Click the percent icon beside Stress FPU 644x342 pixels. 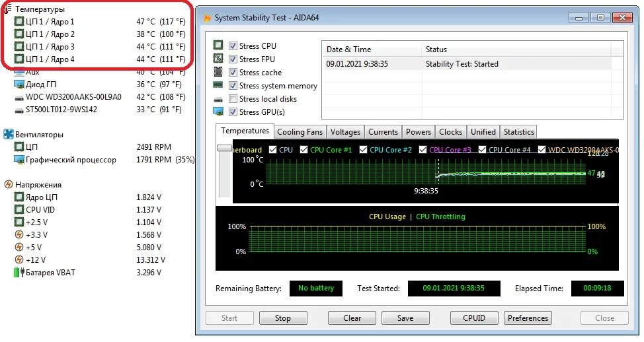point(218,58)
